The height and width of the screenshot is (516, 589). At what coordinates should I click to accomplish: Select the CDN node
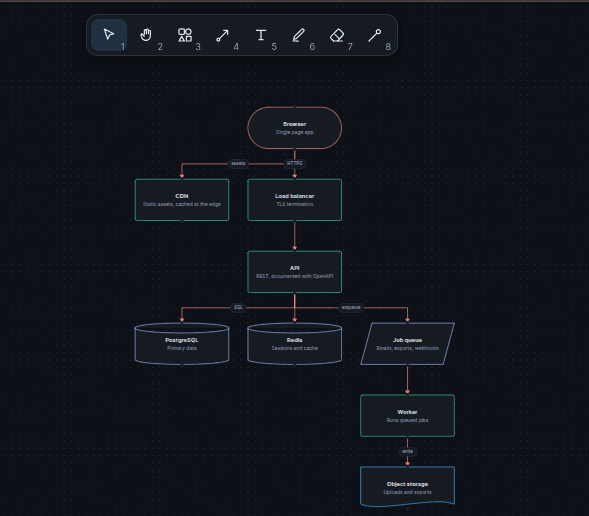182,200
